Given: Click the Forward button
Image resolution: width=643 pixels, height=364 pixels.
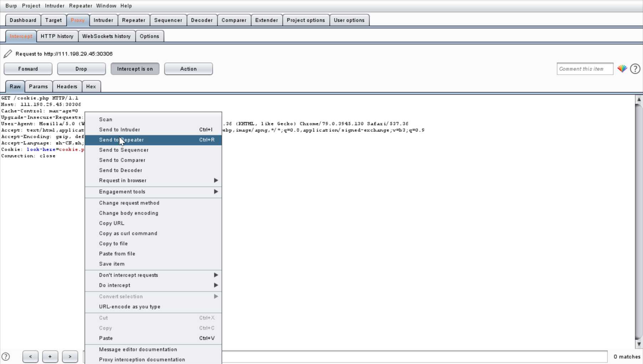Looking at the screenshot, I should (x=28, y=69).
